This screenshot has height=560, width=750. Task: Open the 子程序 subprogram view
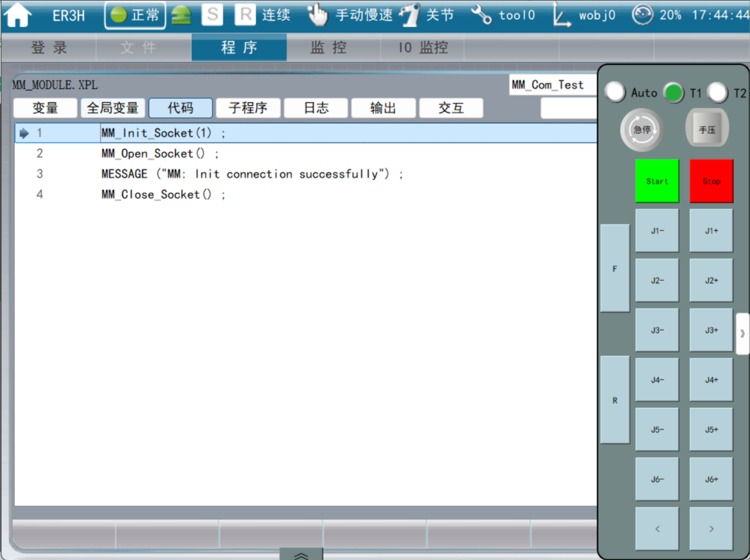point(248,108)
